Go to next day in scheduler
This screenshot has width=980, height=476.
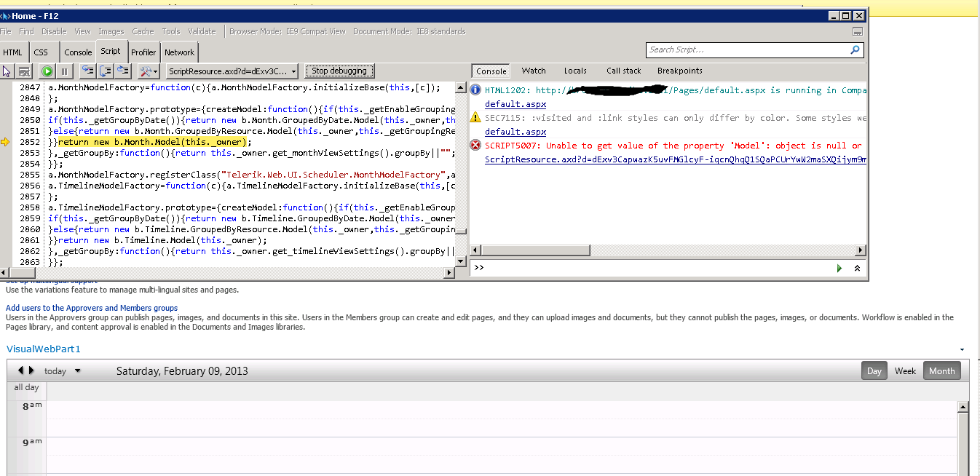click(x=31, y=370)
